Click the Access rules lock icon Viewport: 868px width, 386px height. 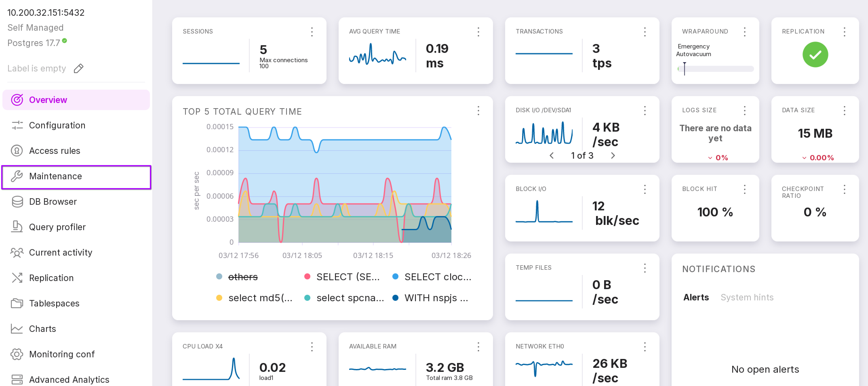(17, 151)
